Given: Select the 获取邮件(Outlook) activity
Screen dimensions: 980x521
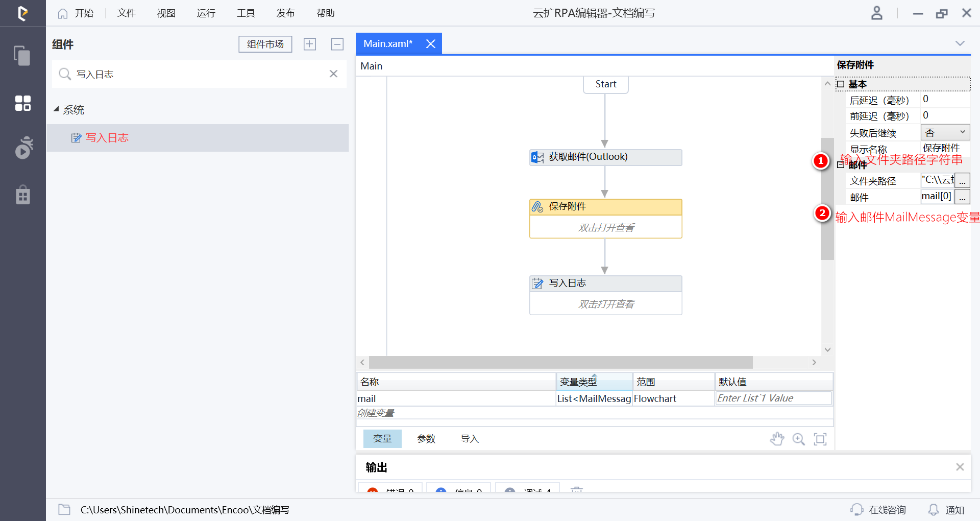Looking at the screenshot, I should [606, 157].
